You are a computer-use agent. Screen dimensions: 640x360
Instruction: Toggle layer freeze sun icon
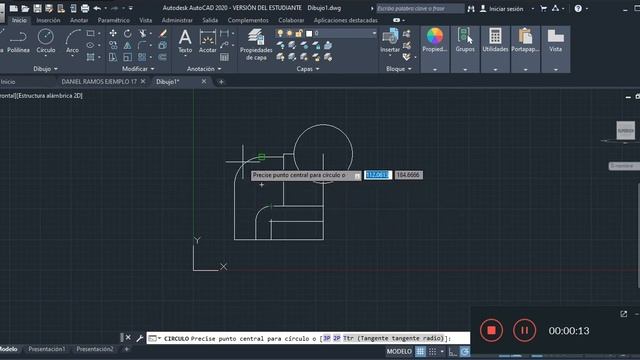coord(289,33)
